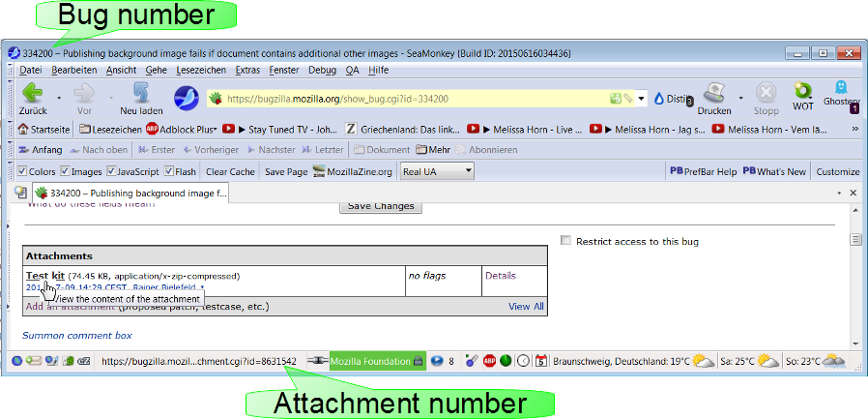Select the 334200 bug tab
868x419 pixels.
click(x=130, y=193)
